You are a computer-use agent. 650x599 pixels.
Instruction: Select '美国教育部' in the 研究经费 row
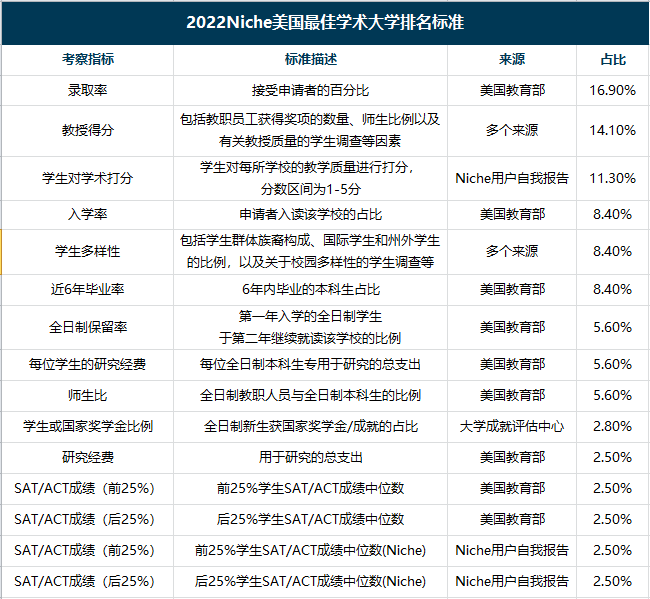tap(512, 458)
